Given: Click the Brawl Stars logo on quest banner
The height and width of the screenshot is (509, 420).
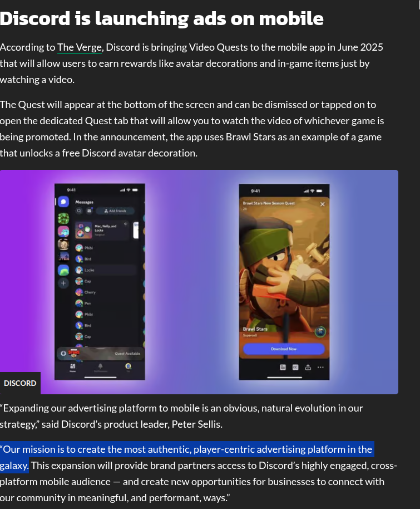Looking at the screenshot, I should pos(74,353).
